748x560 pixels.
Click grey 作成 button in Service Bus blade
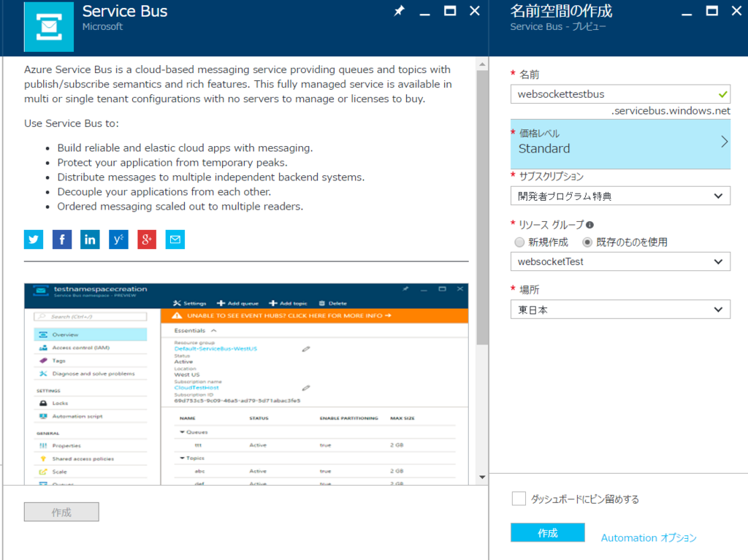61,512
